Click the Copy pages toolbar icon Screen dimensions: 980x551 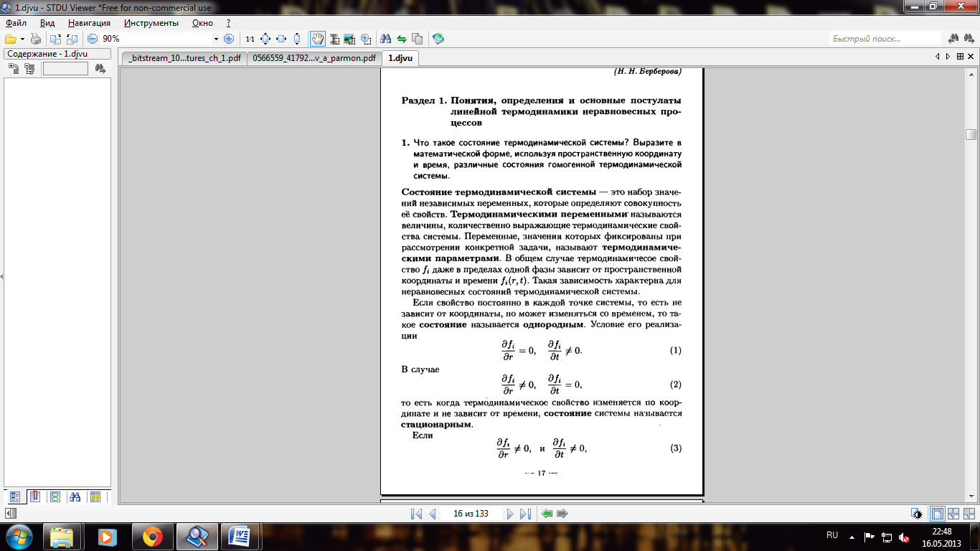tap(418, 39)
